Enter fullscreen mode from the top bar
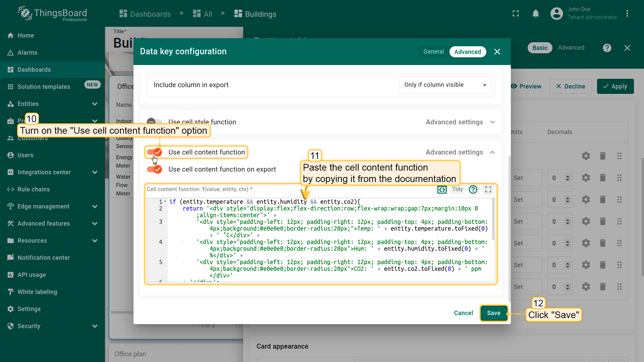This screenshot has height=362, width=644. (x=516, y=14)
